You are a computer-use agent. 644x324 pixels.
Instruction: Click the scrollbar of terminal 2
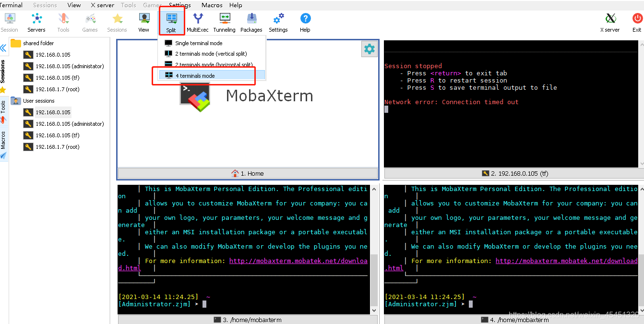(x=641, y=104)
